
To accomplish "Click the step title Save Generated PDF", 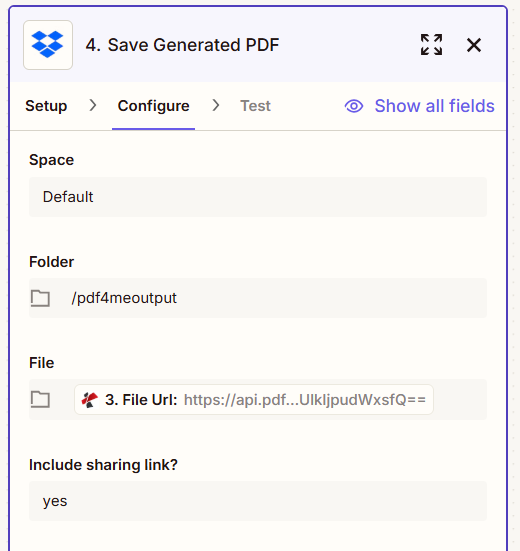I will pyautogui.click(x=193, y=45).
